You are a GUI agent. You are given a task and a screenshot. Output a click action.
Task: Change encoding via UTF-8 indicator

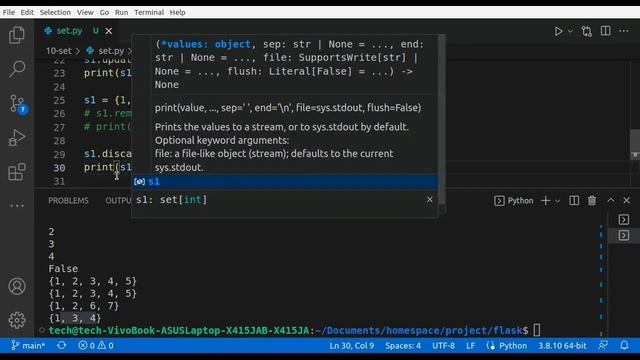[443, 346]
